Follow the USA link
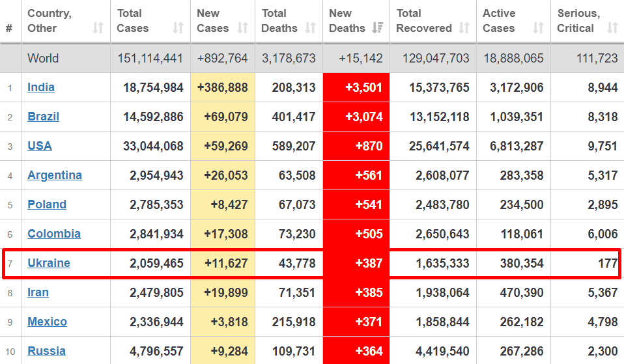This screenshot has height=364, width=624. coord(39,146)
